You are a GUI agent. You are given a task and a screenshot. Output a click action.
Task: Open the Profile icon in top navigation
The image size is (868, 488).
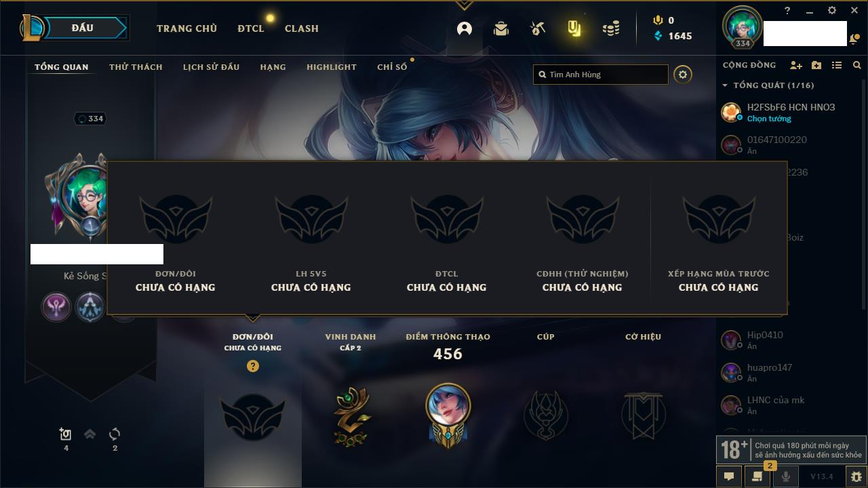click(465, 28)
